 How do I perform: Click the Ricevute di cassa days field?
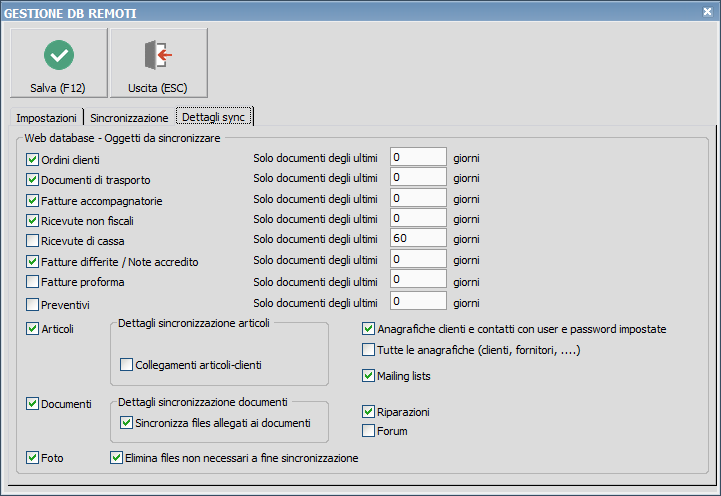(417, 239)
